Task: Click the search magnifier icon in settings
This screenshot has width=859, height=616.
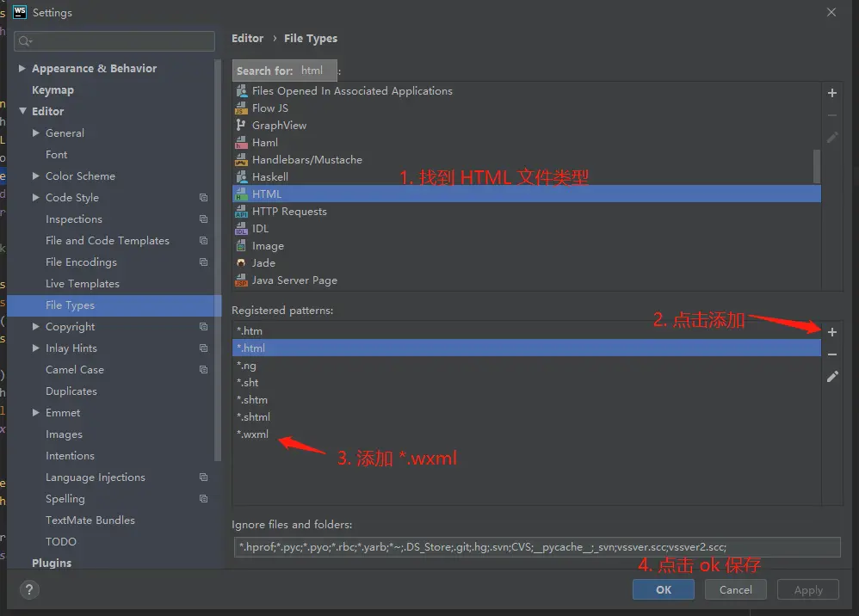Action: (25, 41)
